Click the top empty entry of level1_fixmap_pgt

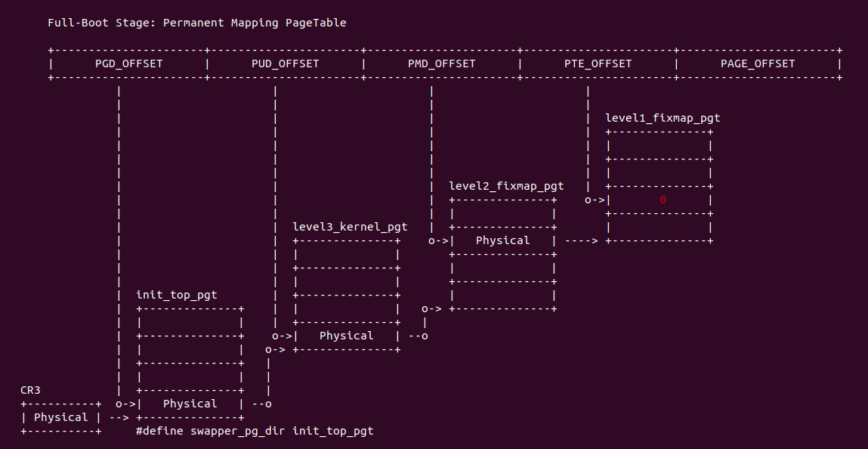coord(659,145)
